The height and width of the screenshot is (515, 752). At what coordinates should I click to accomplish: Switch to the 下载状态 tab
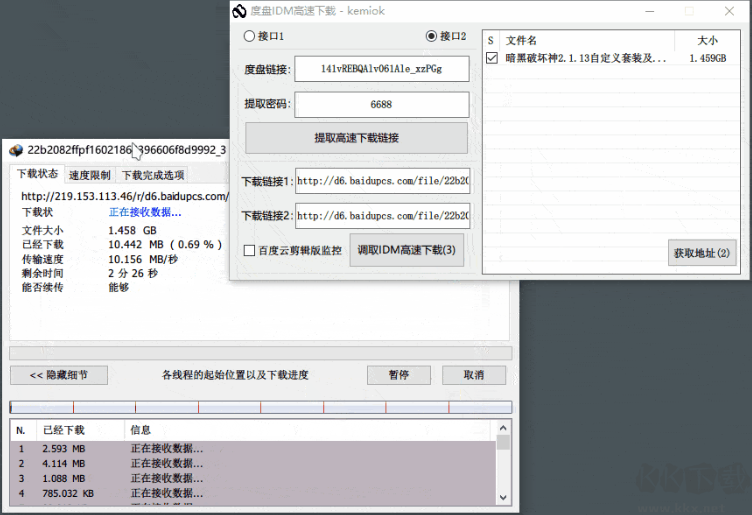[37, 174]
